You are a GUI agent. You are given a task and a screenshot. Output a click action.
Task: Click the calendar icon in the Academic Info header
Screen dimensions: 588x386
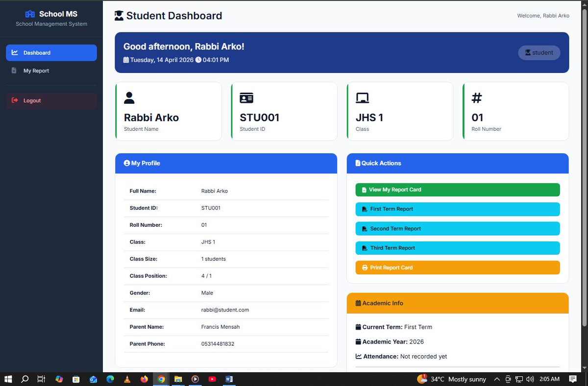(x=358, y=303)
